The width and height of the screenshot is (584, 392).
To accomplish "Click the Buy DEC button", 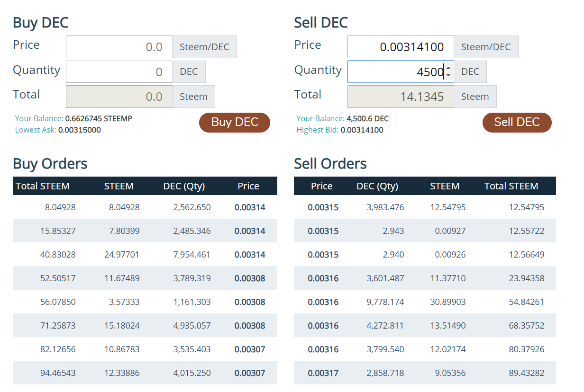I will 234,122.
